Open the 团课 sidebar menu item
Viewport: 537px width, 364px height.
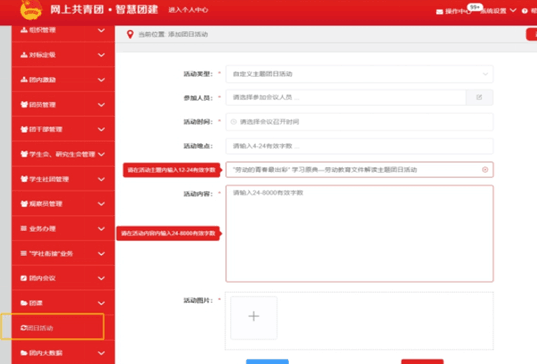pos(63,303)
